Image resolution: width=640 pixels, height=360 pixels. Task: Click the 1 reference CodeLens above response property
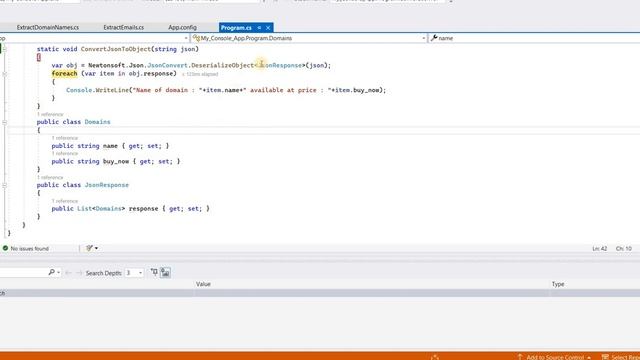pyautogui.click(x=64, y=201)
